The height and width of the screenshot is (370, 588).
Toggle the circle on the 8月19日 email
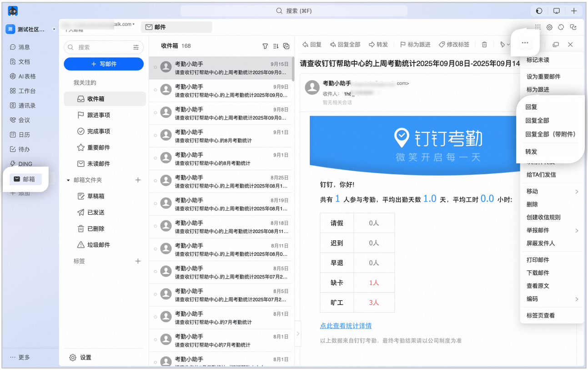point(156,204)
